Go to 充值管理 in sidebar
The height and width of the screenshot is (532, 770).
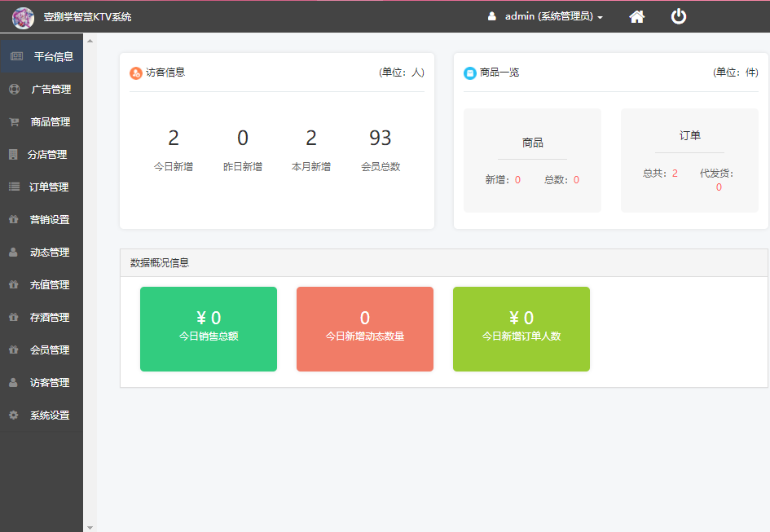point(42,284)
